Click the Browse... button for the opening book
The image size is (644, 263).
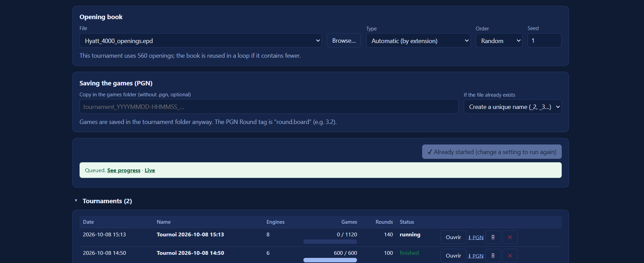coord(344,41)
